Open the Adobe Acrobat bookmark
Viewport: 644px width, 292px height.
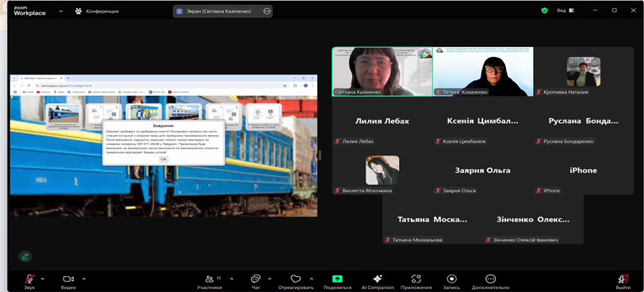178,92
